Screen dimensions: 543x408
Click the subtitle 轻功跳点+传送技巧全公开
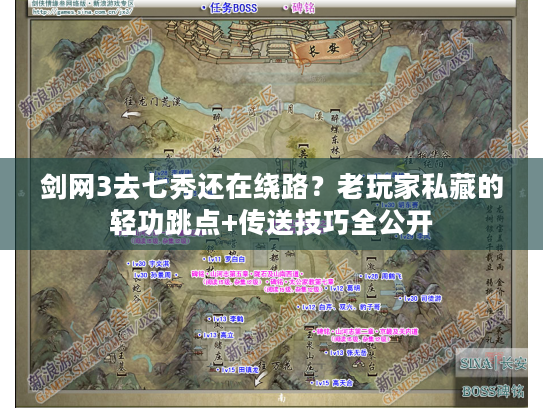pyautogui.click(x=271, y=223)
